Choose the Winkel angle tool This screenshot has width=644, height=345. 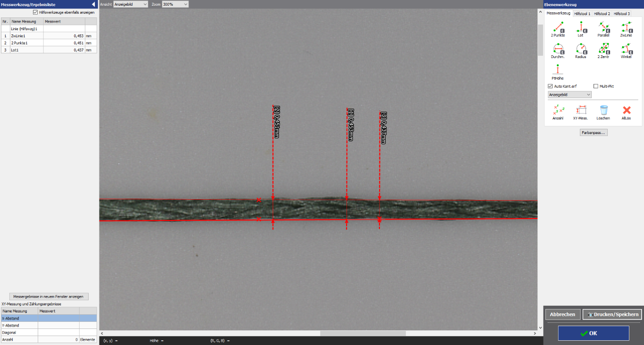click(x=626, y=49)
